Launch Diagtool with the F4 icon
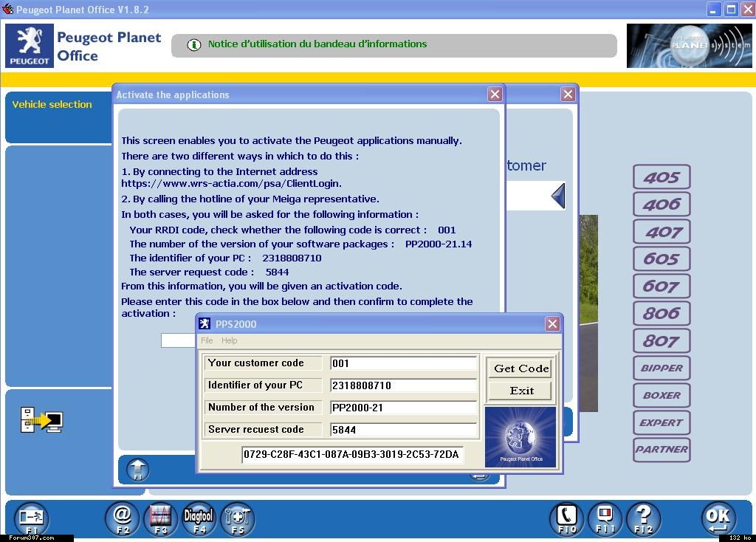This screenshot has width=756, height=542. coord(199,518)
